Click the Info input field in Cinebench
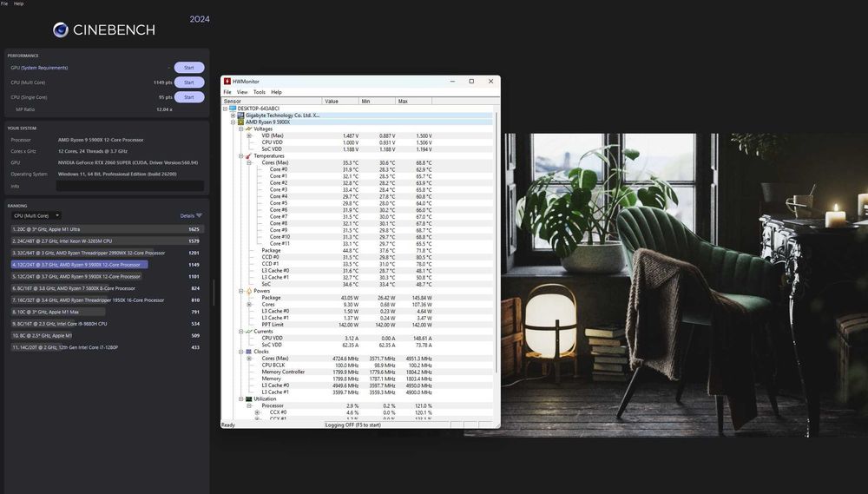 [129, 186]
